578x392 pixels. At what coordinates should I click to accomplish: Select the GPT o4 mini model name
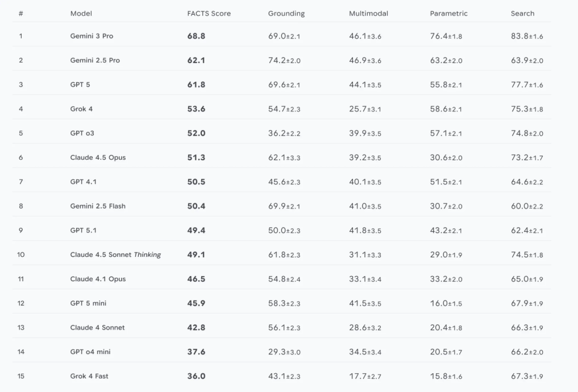point(90,352)
